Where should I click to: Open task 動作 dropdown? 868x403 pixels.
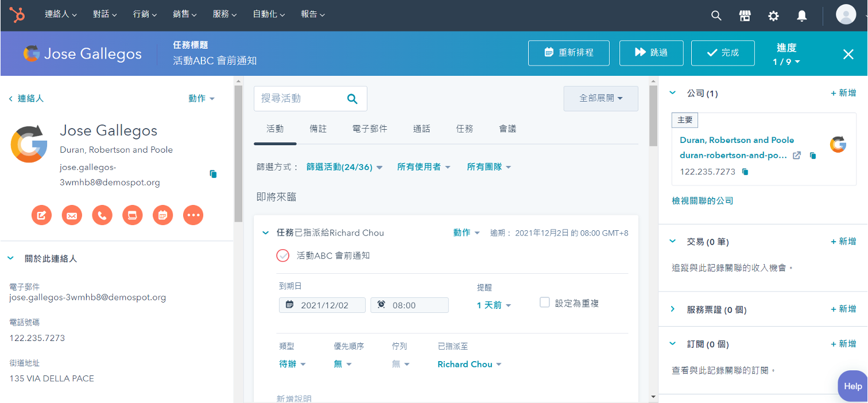[x=466, y=232]
